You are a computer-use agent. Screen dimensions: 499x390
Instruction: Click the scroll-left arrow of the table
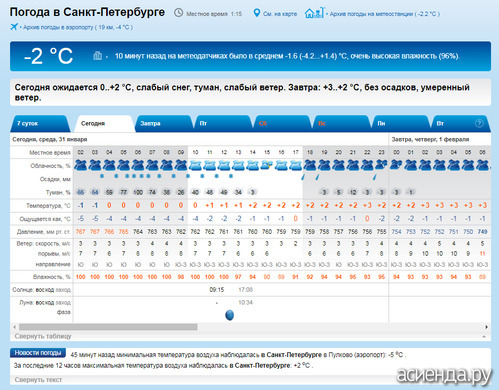14,327
